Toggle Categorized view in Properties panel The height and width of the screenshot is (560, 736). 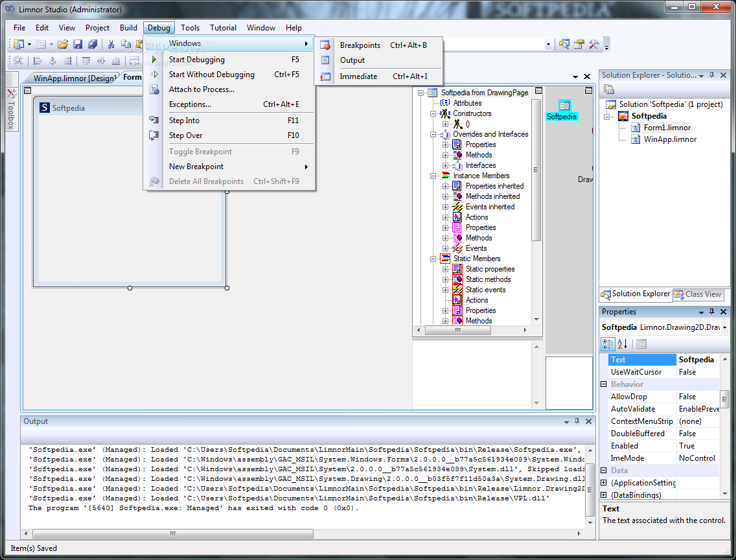608,344
